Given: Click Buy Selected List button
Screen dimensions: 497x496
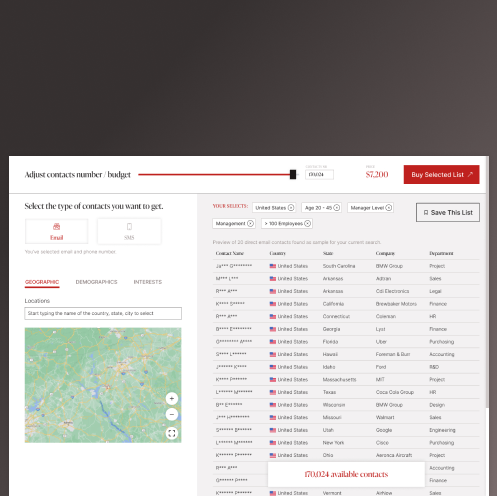Looking at the screenshot, I should pos(441,174).
